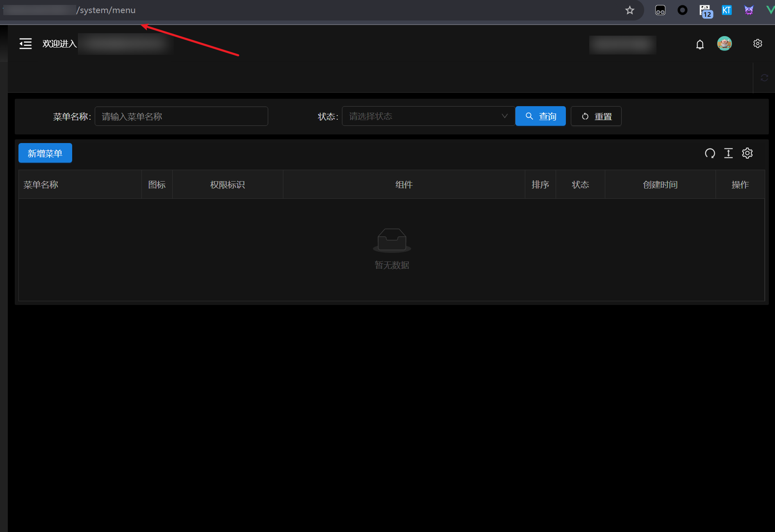Open the extension with badge 12
Image resolution: width=775 pixels, height=532 pixels.
pos(705,11)
